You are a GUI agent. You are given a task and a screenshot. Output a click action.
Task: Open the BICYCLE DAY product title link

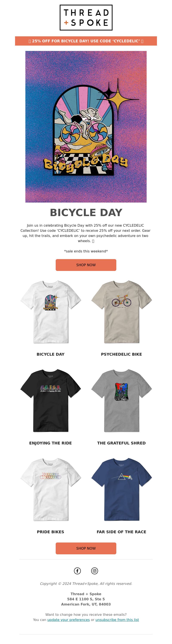pos(51,354)
